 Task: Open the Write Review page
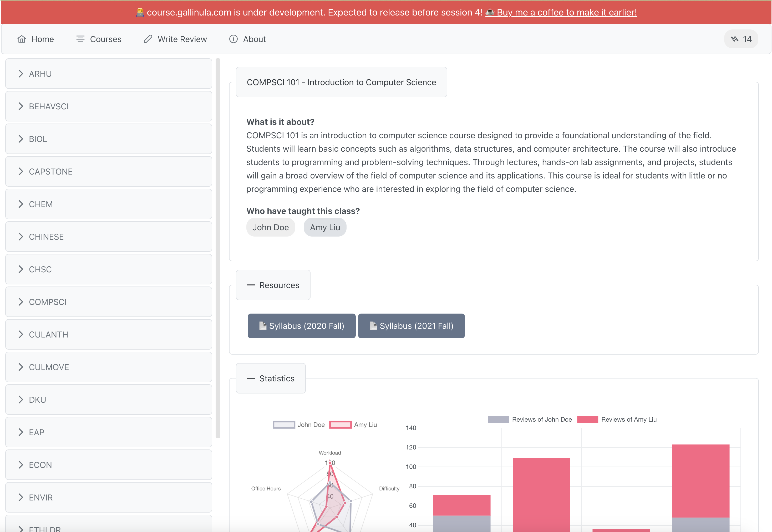[x=182, y=39]
